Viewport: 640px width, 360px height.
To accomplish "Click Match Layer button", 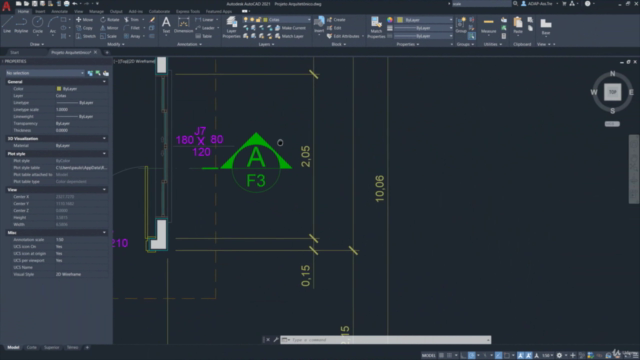I will (x=289, y=36).
